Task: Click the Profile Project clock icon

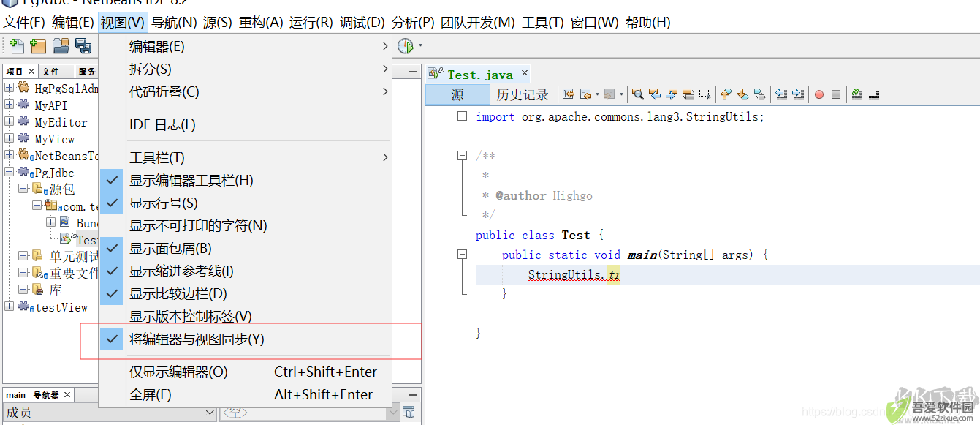Action: (x=406, y=46)
